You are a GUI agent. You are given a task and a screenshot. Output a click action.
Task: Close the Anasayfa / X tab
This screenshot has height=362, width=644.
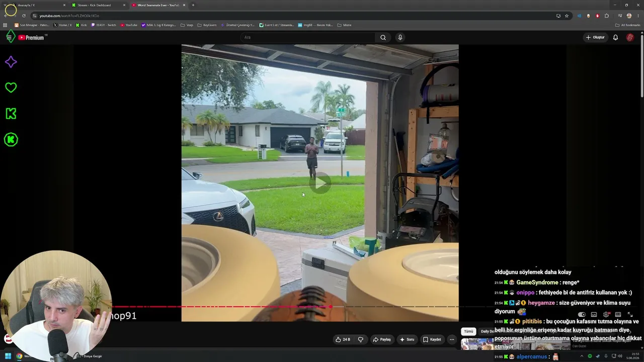coord(64,5)
